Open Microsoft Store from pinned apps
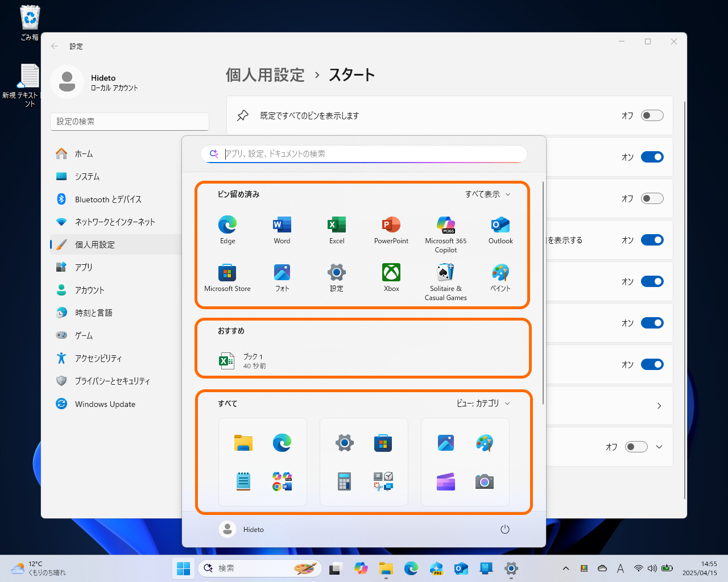This screenshot has height=582, width=728. click(227, 277)
